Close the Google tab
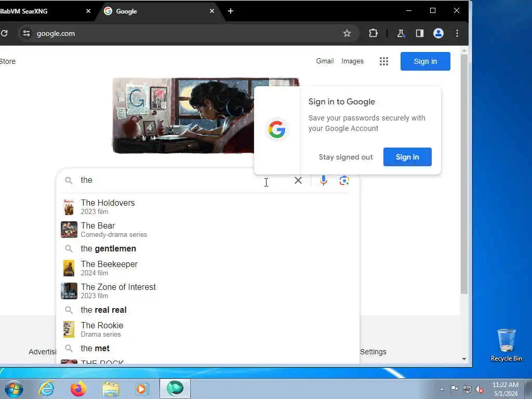 [x=212, y=11]
